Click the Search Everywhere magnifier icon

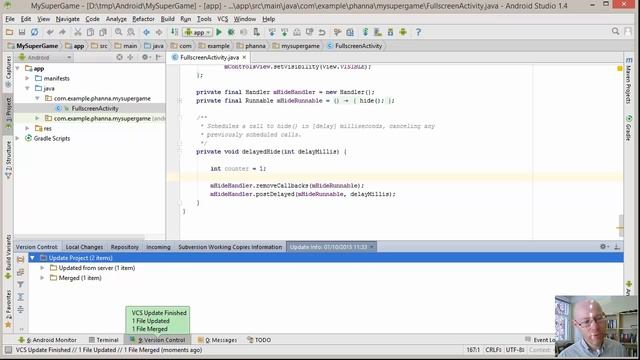tap(616, 31)
